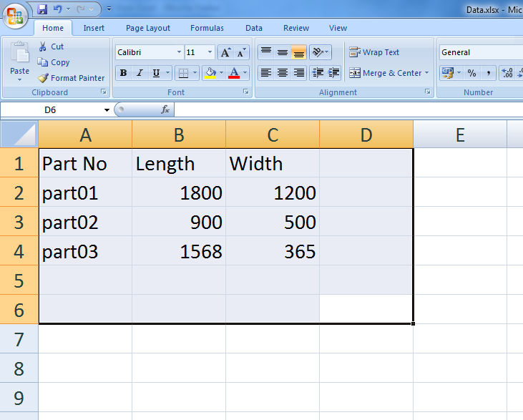Click Cut in the Clipboard group
Image resolution: width=523 pixels, height=420 pixels.
51,47
